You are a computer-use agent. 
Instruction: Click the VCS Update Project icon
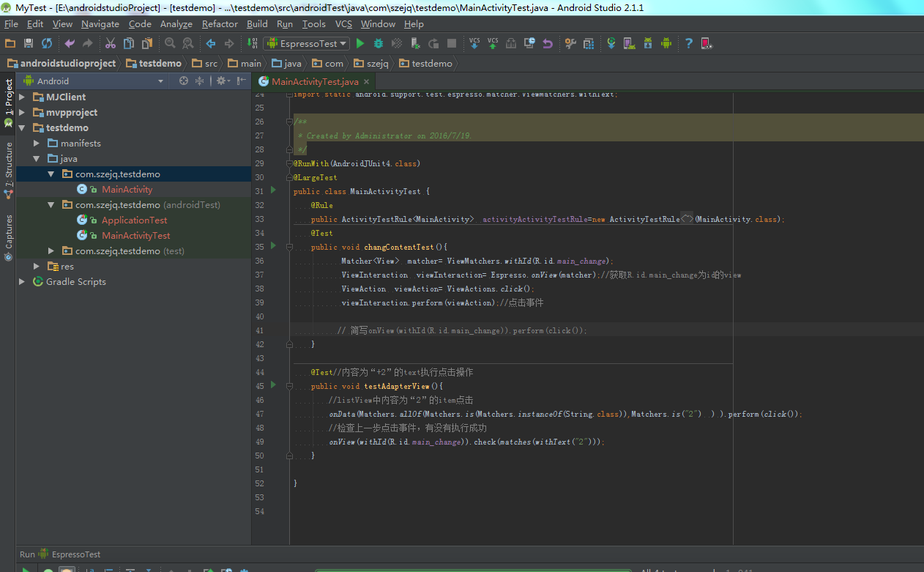tap(474, 44)
